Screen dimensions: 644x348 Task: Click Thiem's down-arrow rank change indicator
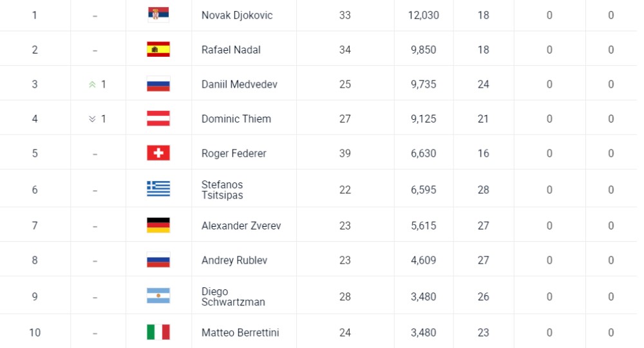(x=92, y=119)
